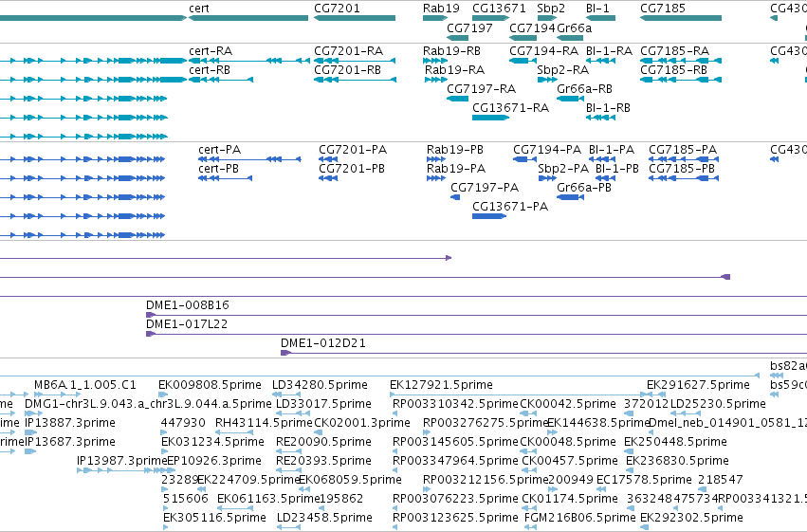This screenshot has height=532, width=807.
Task: Open the Gr66a-PB protein label
Action: pos(583,188)
